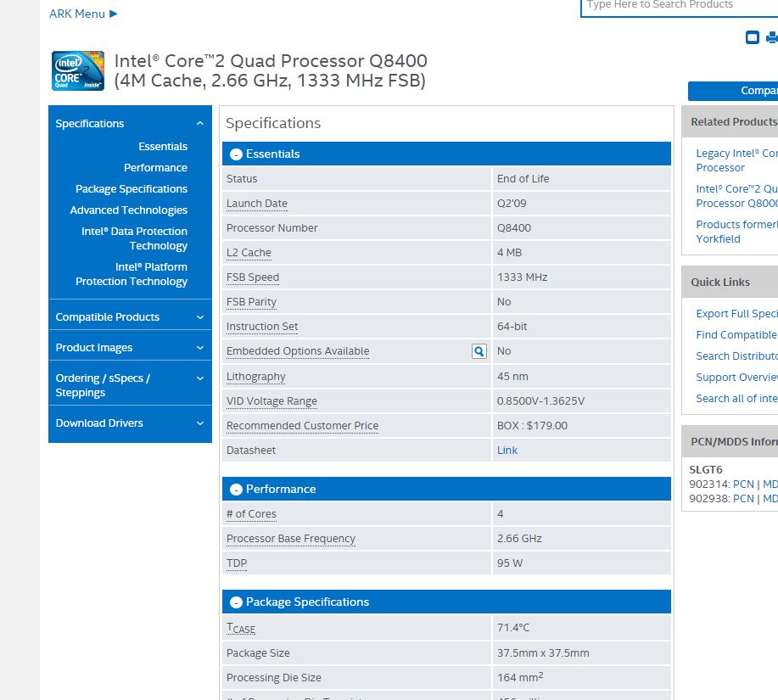Click Export Full Specifications quick link
The image size is (778, 700).
(x=736, y=314)
